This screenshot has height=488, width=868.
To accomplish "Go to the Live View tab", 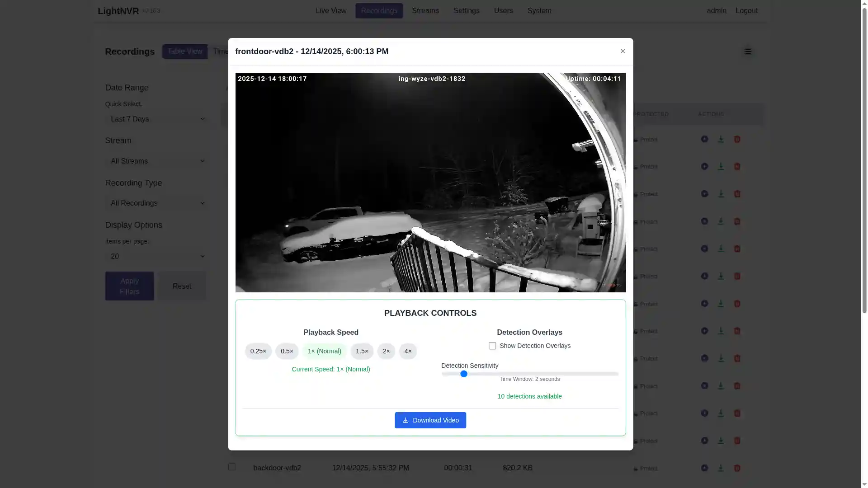I will pos(331,10).
